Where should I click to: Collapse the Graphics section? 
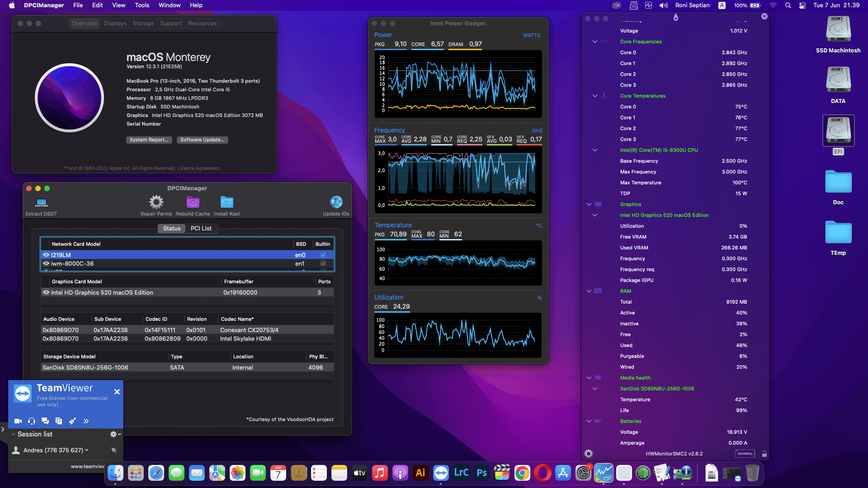pos(589,204)
